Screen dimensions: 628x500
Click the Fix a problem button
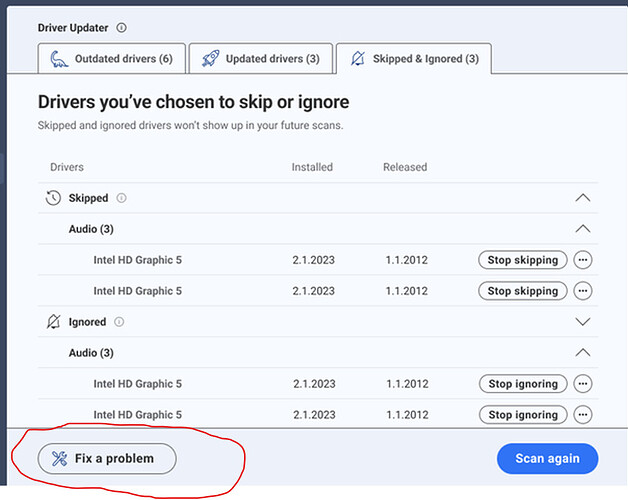pos(107,459)
